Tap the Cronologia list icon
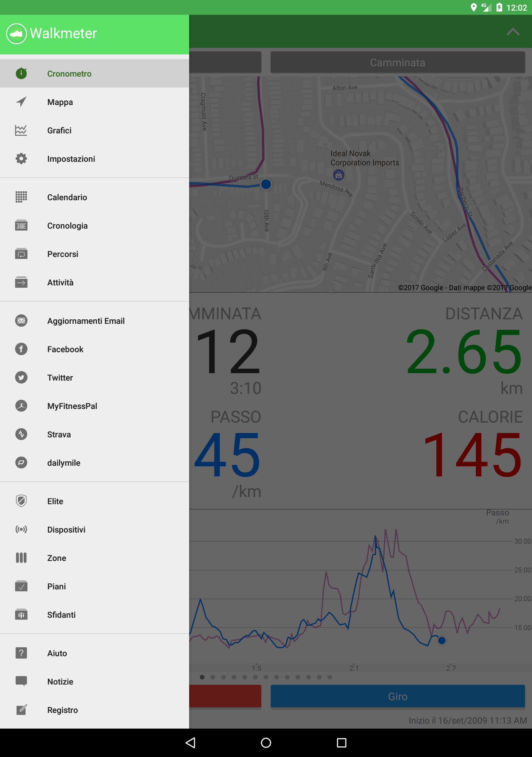The height and width of the screenshot is (757, 532). pyautogui.click(x=21, y=226)
